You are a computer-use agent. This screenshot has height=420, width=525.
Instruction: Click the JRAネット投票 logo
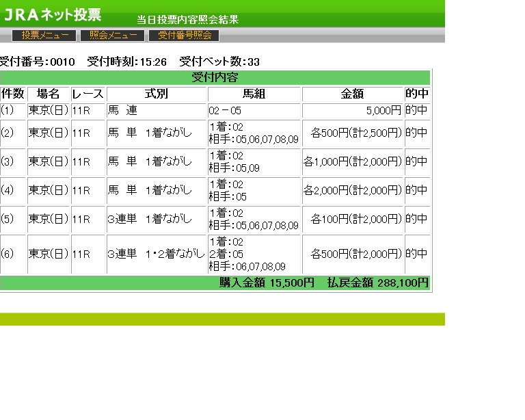53,15
